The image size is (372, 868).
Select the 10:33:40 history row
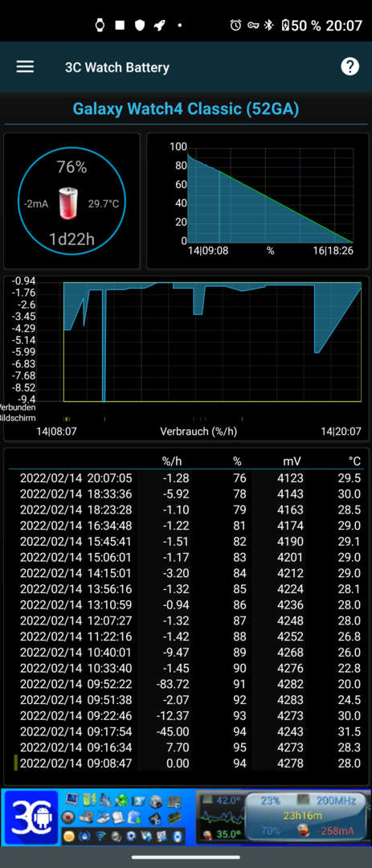(x=186, y=669)
